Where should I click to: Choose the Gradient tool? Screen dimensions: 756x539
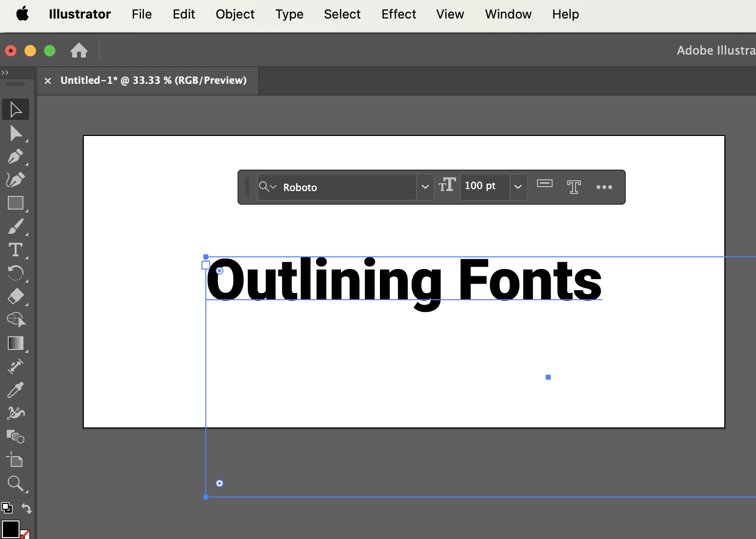(16, 343)
